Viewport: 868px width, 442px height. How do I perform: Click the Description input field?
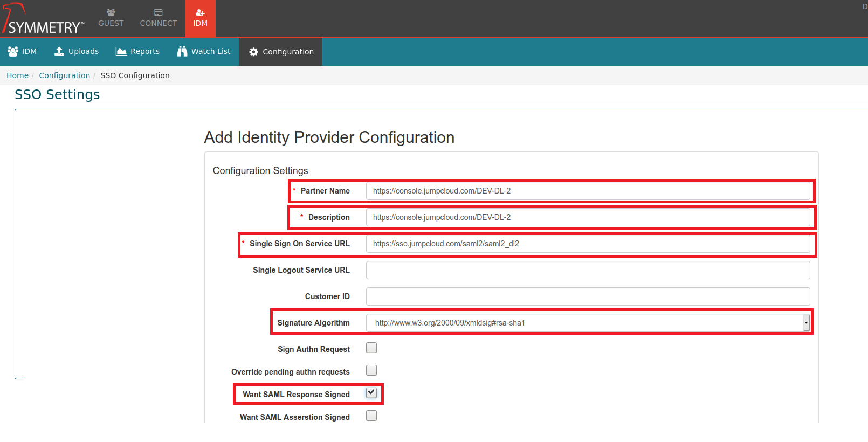(x=588, y=217)
